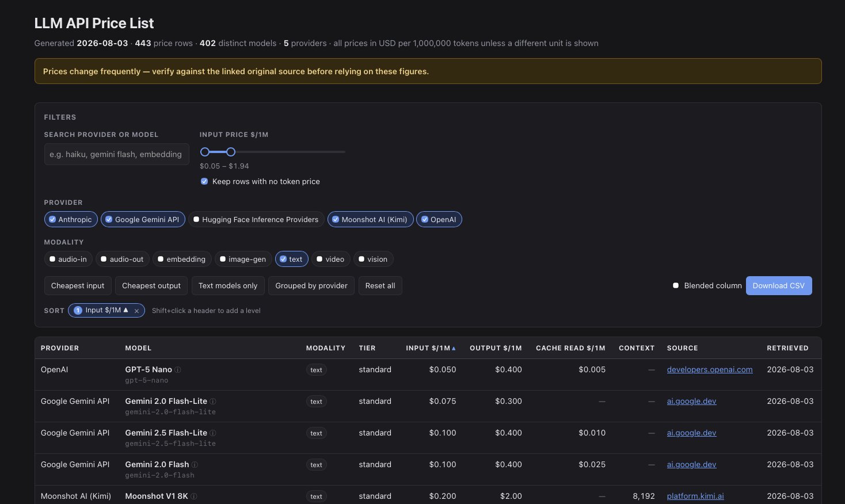Screen dimensions: 845x504
Task: Click the "LLM API Price List" heading
Action: coord(94,24)
